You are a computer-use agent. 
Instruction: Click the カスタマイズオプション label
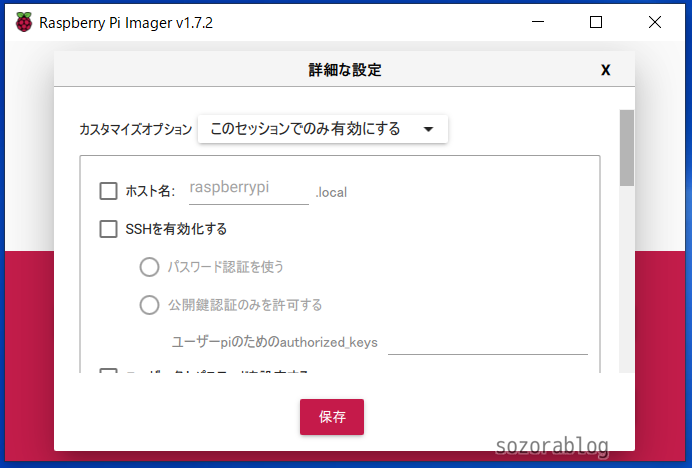[135, 129]
